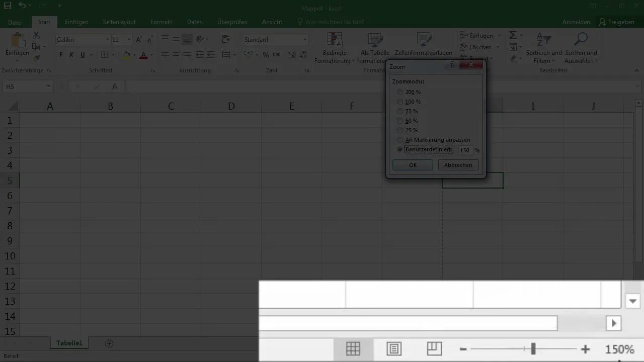Open Bedingte Formatierung
Viewport: 644px width, 362px height.
[x=335, y=49]
